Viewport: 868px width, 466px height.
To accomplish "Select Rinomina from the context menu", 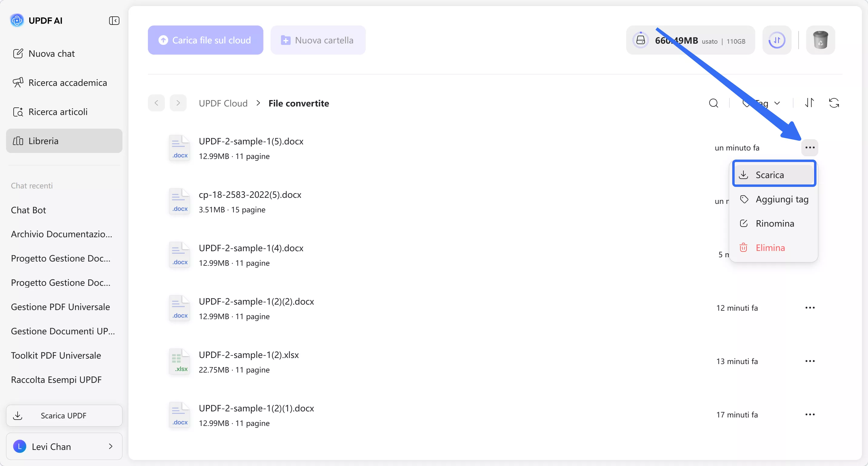I will click(x=774, y=223).
